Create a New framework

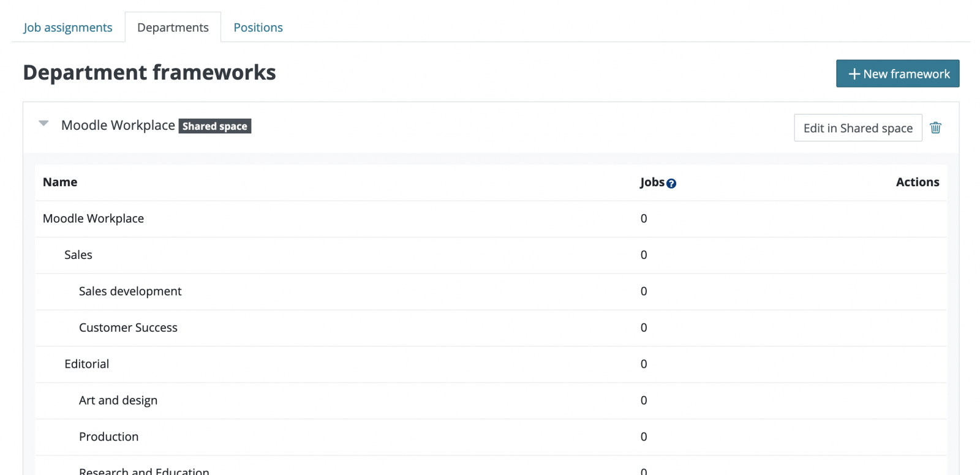coord(897,73)
